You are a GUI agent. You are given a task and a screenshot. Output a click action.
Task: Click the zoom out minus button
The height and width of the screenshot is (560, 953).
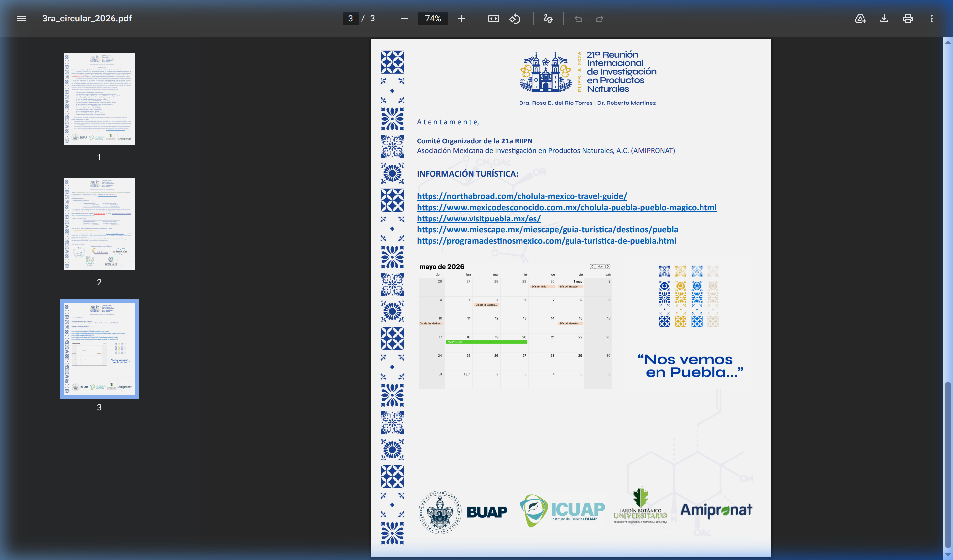pos(404,19)
